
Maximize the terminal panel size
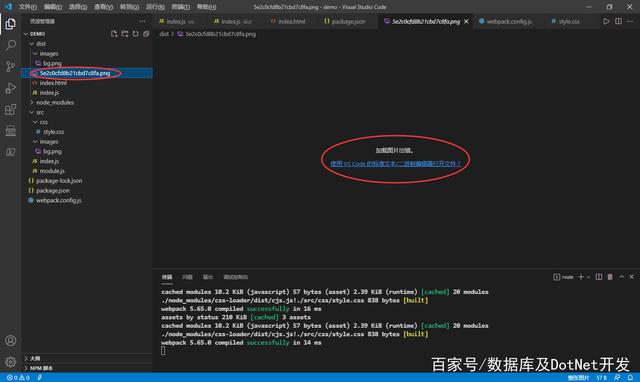click(621, 277)
